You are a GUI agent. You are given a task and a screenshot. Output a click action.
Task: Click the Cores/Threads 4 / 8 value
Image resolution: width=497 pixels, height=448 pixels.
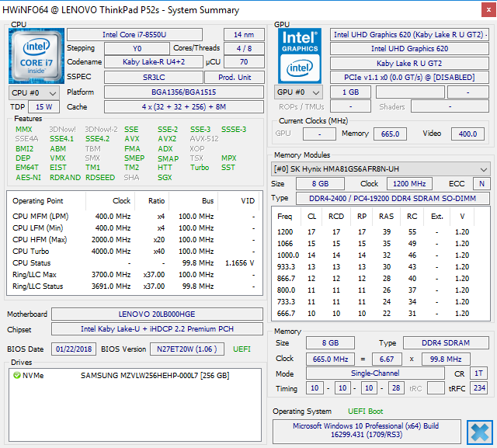click(244, 48)
